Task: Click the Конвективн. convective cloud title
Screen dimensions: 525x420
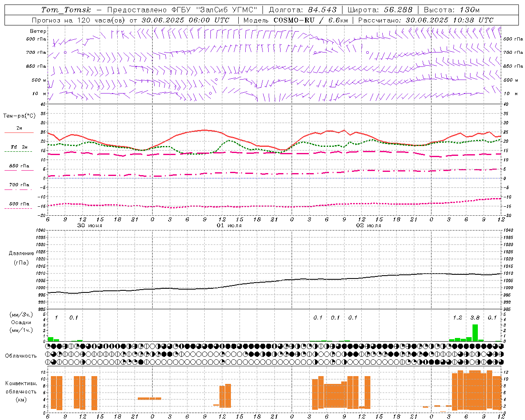Action: click(x=21, y=383)
